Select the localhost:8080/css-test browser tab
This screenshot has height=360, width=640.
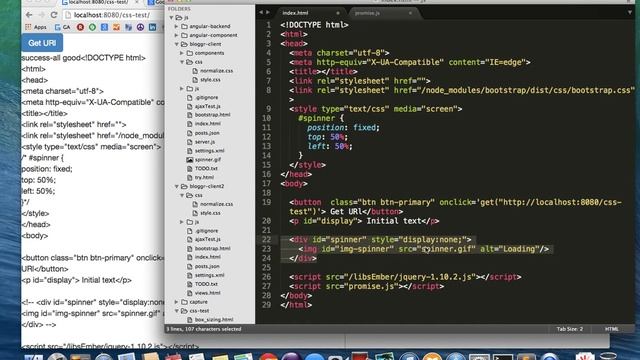click(x=100, y=2)
